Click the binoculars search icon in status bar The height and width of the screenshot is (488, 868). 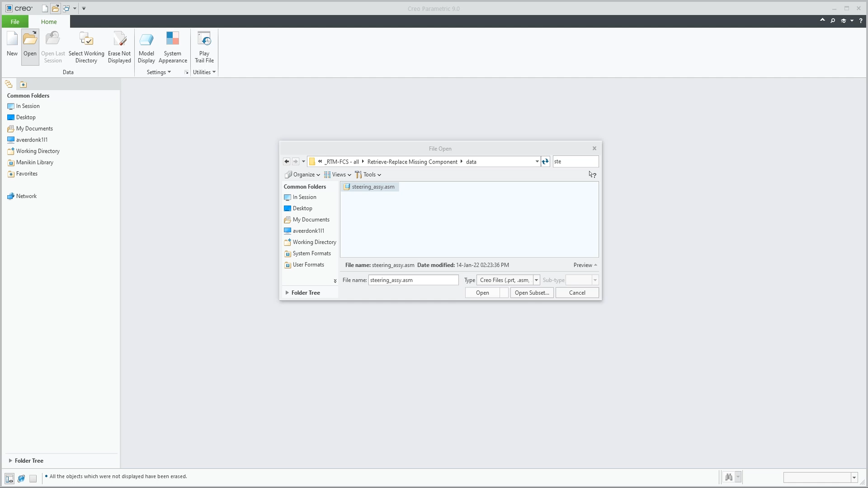pyautogui.click(x=729, y=477)
